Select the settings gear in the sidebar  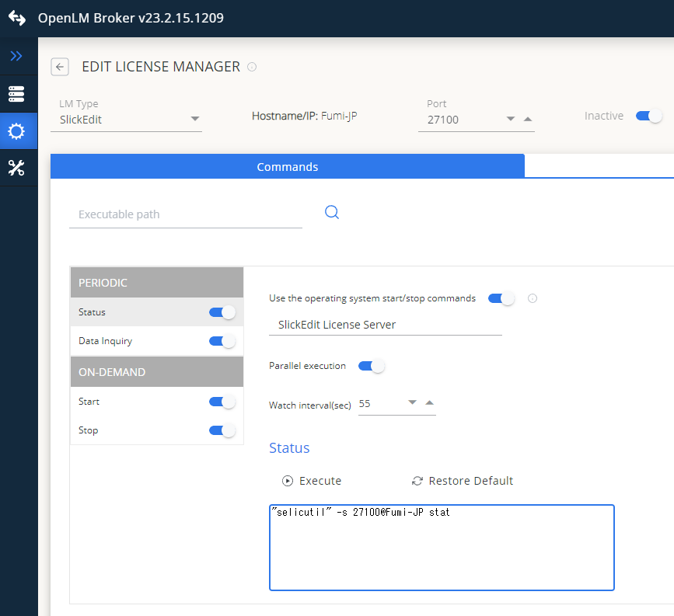(x=17, y=131)
